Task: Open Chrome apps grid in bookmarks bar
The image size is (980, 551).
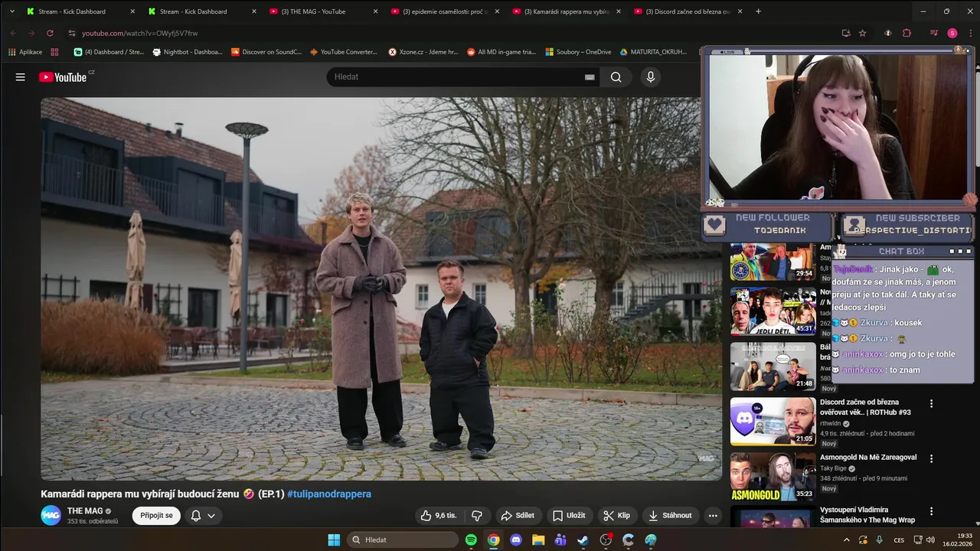Action: coord(54,52)
